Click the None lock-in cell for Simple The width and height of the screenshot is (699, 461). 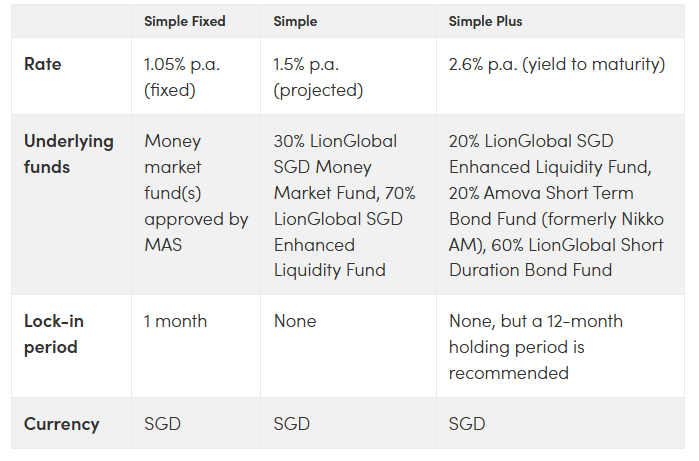295,321
